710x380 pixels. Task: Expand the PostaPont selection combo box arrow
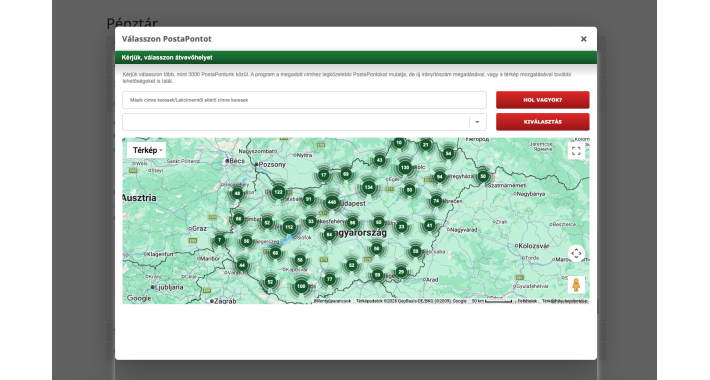pyautogui.click(x=477, y=122)
